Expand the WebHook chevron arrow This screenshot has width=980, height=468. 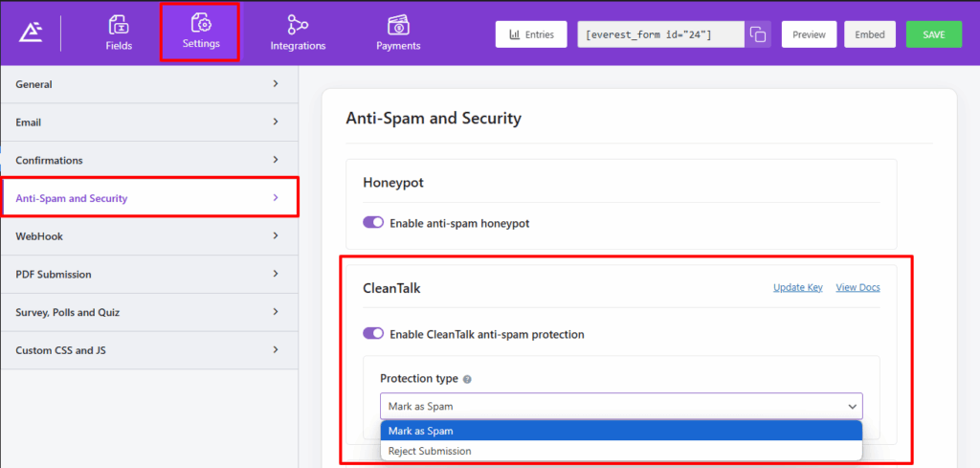pos(276,236)
